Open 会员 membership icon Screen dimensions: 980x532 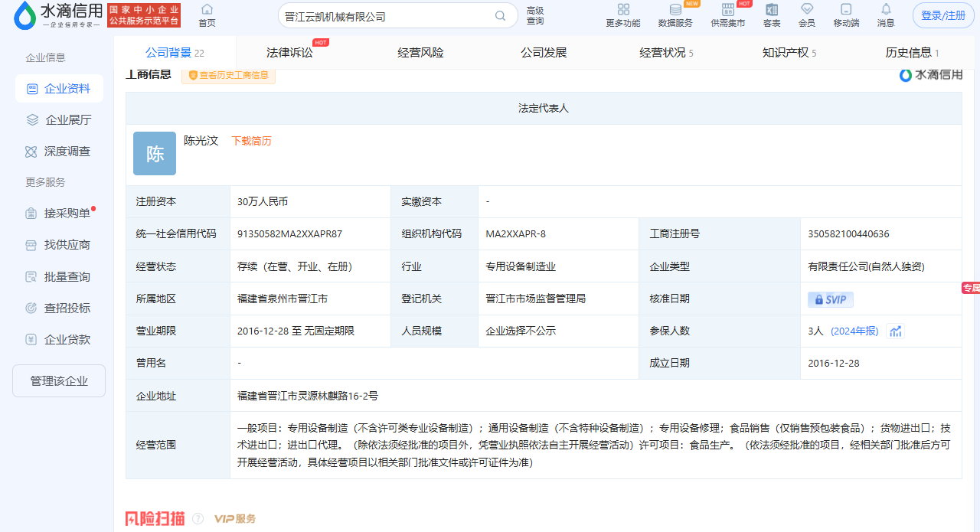[807, 10]
